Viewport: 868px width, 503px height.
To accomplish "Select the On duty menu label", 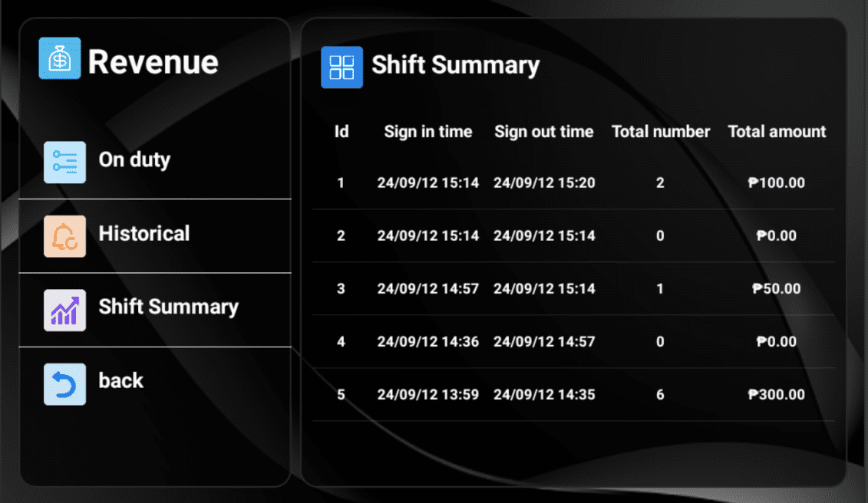I will pos(134,160).
